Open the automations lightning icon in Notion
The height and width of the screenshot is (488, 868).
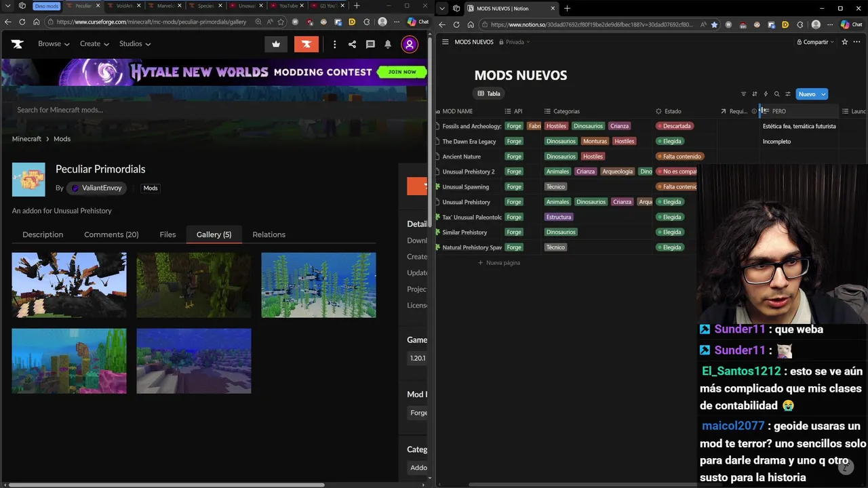click(766, 94)
